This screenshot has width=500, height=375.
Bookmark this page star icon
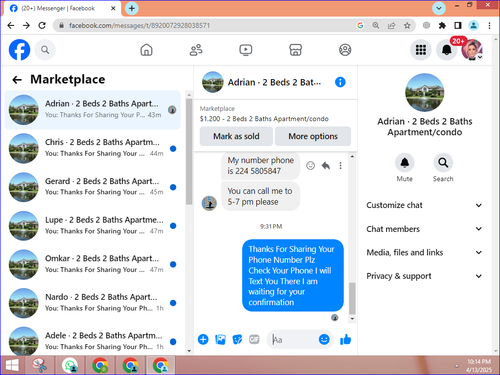[407, 25]
